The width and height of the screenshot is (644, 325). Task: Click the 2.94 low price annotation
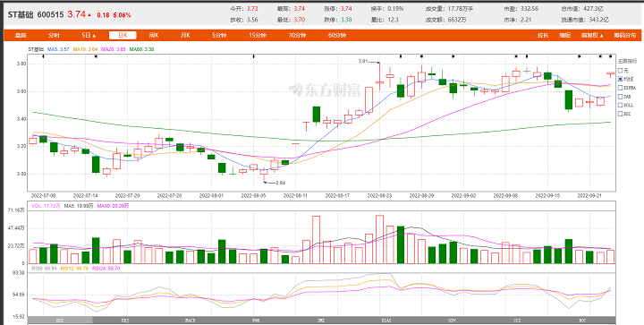click(281, 183)
